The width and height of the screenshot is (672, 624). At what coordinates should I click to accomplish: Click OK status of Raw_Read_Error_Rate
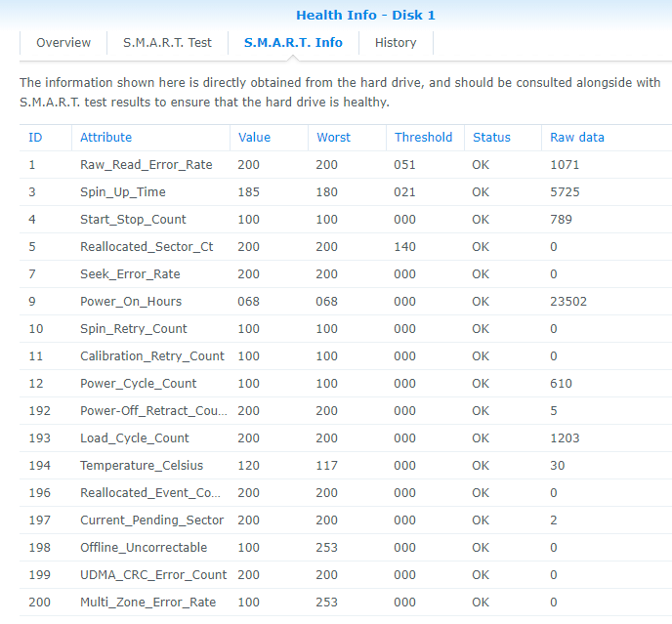[x=481, y=165]
